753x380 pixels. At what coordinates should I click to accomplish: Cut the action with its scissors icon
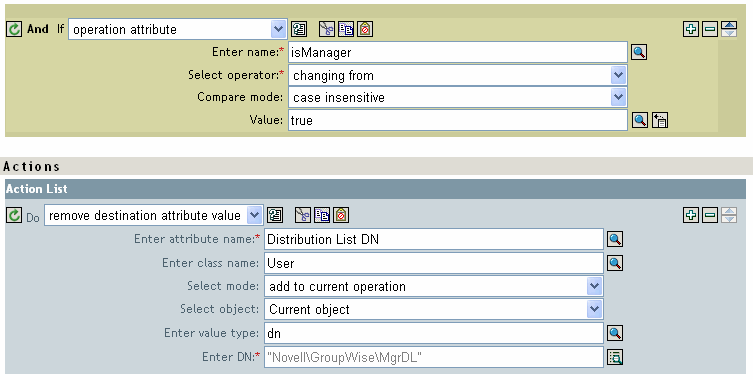(x=303, y=215)
